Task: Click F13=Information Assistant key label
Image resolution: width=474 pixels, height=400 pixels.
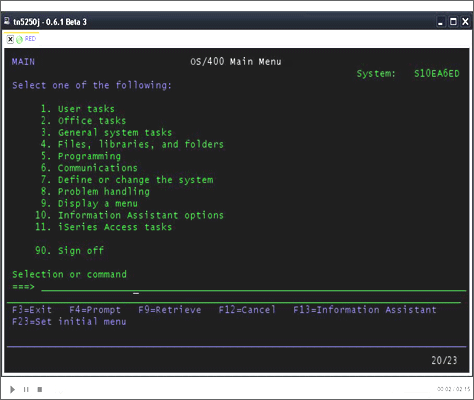Action: [x=365, y=310]
